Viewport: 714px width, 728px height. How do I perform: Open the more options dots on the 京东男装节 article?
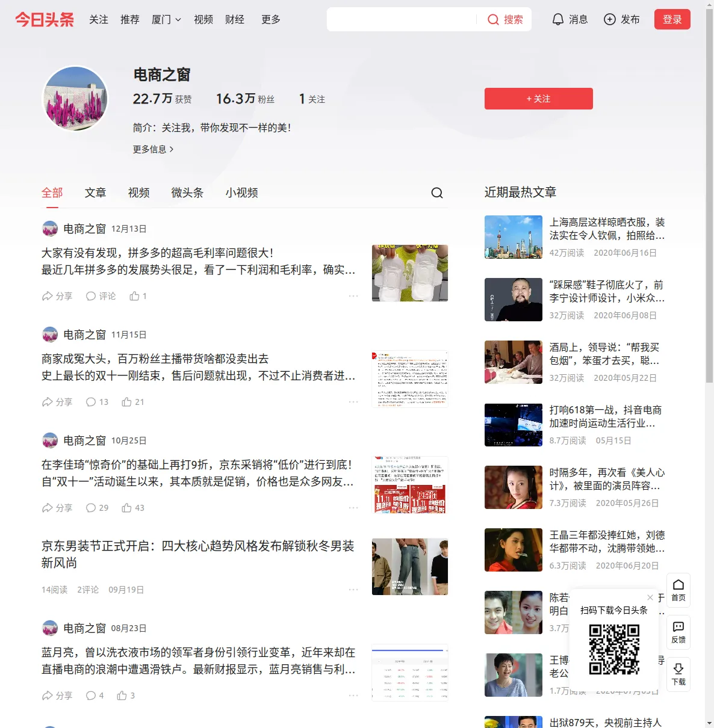click(x=353, y=590)
